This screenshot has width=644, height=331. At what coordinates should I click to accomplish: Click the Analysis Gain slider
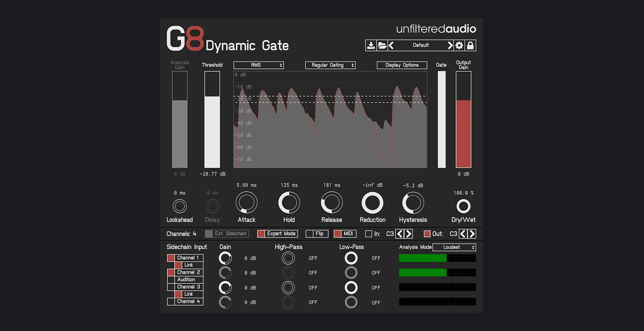coord(179,120)
